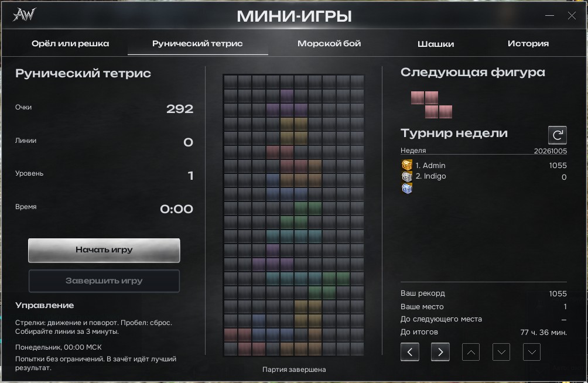
Task: Click the Понедельник, 00:00 МСК text
Action: tap(59, 347)
